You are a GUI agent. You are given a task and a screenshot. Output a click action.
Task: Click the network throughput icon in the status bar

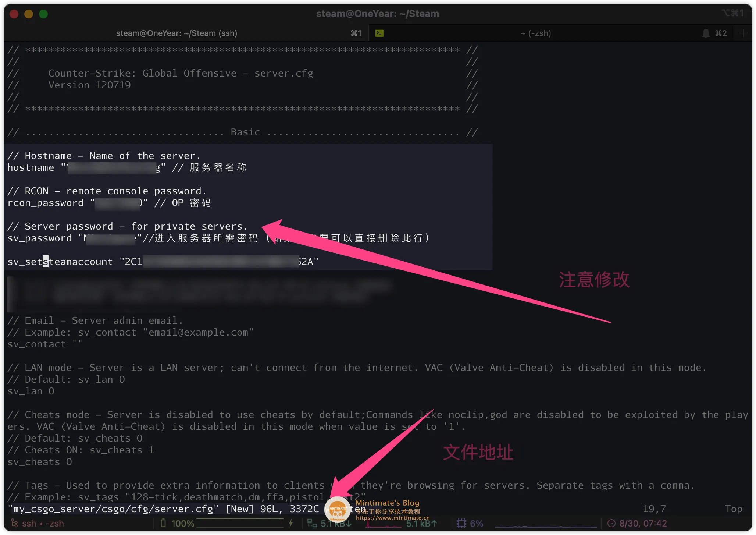click(312, 523)
